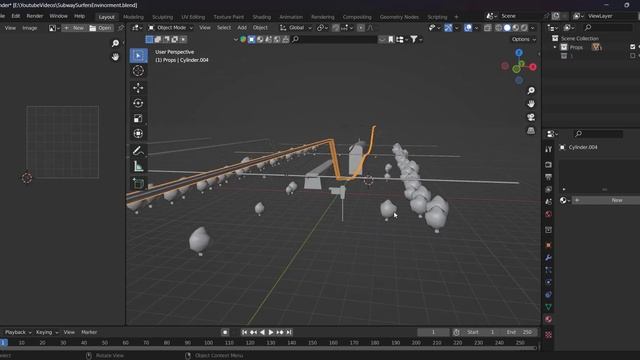Pick the Transform tool
Screen dimensions: 640x360
coord(138,133)
